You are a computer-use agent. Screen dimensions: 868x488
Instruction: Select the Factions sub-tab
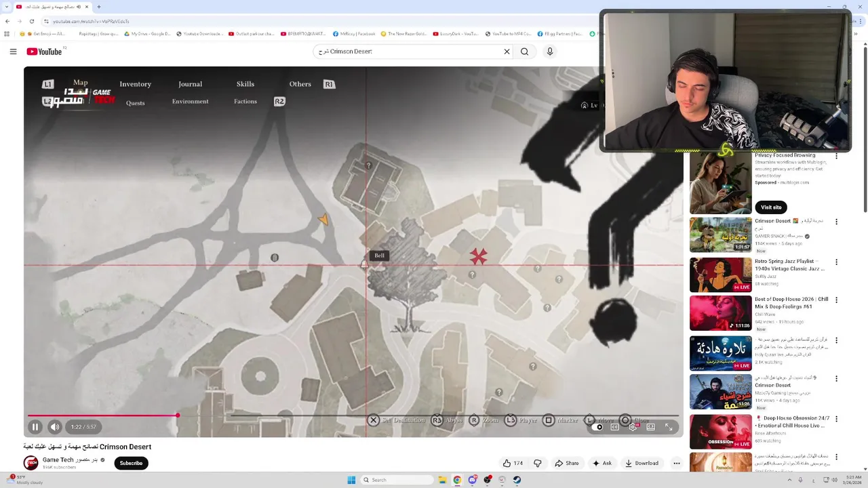click(245, 102)
